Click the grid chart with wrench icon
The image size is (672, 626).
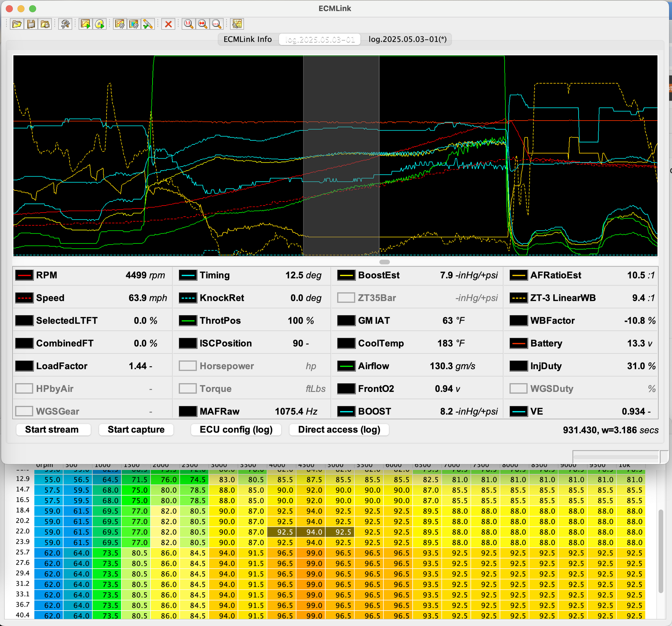tap(237, 24)
